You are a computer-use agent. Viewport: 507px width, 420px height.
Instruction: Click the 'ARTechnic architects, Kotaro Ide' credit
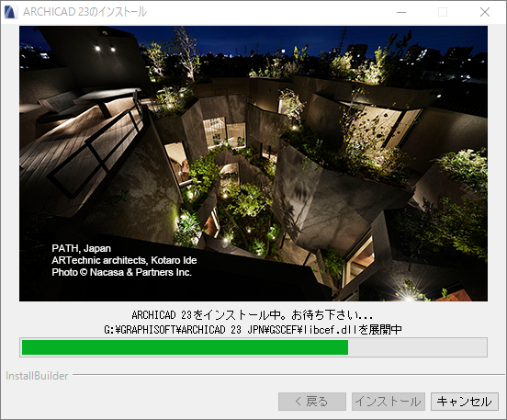click(x=124, y=260)
